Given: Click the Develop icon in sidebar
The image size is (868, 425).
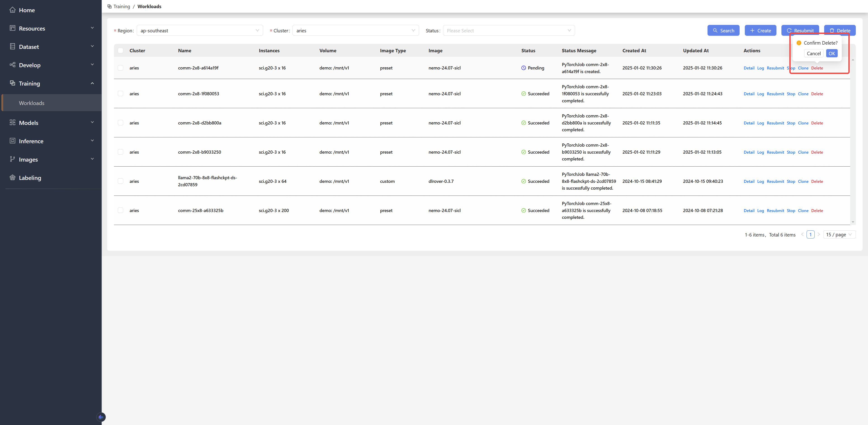Looking at the screenshot, I should (12, 65).
